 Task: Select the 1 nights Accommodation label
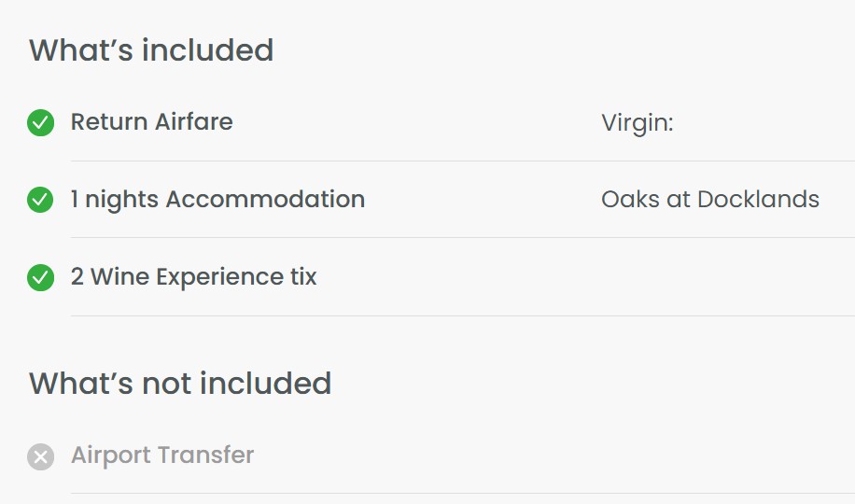(x=217, y=200)
